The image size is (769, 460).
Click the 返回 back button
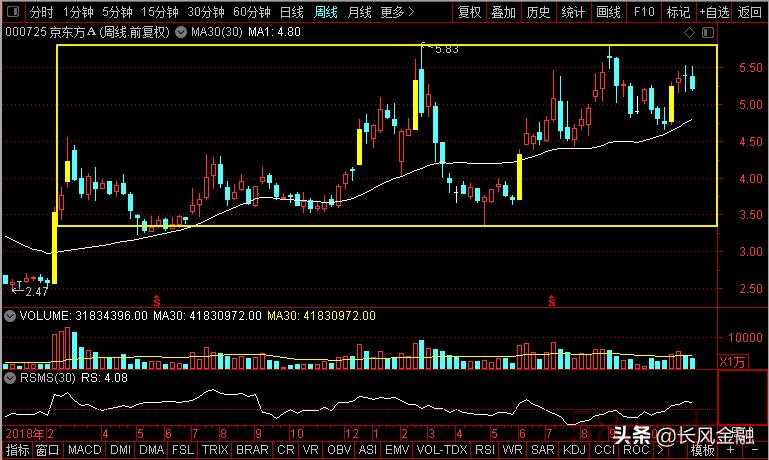[x=749, y=13]
